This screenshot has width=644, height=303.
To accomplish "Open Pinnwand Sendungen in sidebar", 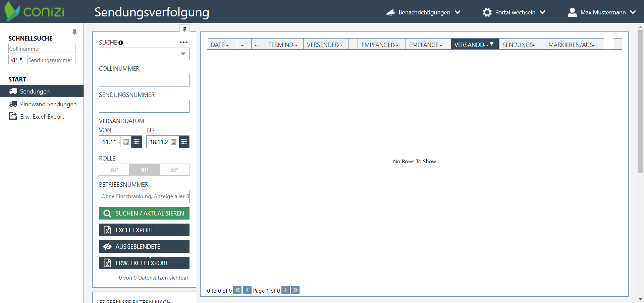I will [48, 104].
